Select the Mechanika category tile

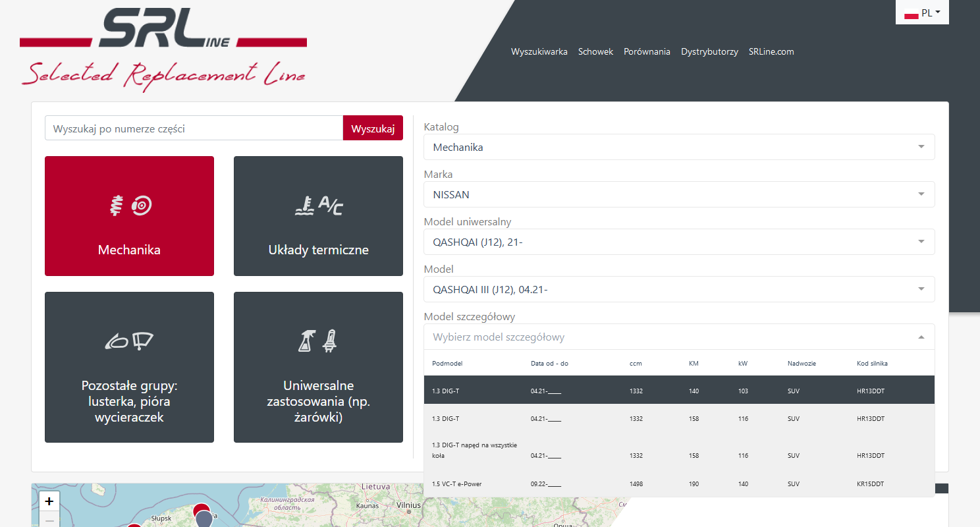pyautogui.click(x=129, y=216)
